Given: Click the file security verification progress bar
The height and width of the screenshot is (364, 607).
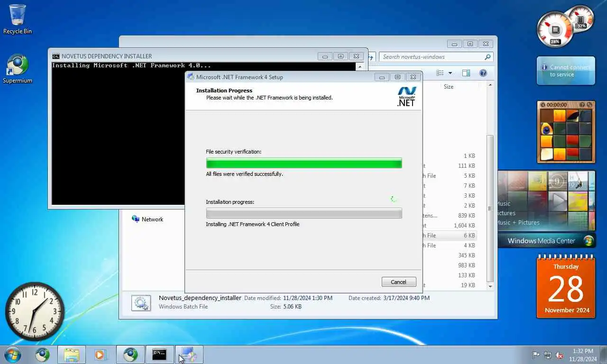Looking at the screenshot, I should [x=304, y=163].
